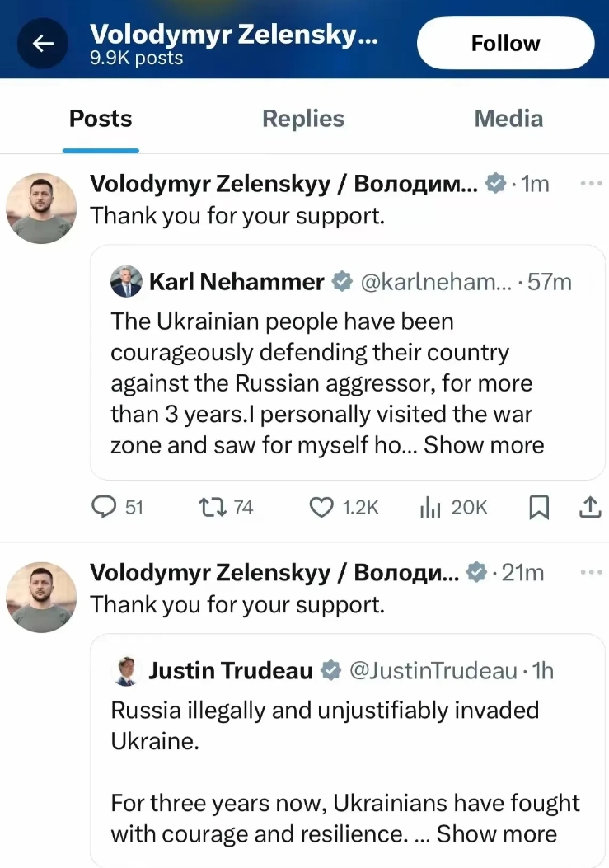Tap the back arrow icon
Image resolution: width=609 pixels, height=868 pixels.
coord(43,43)
